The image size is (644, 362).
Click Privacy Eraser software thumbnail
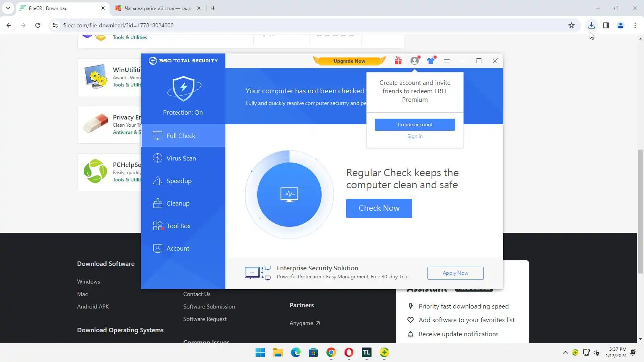tap(95, 124)
